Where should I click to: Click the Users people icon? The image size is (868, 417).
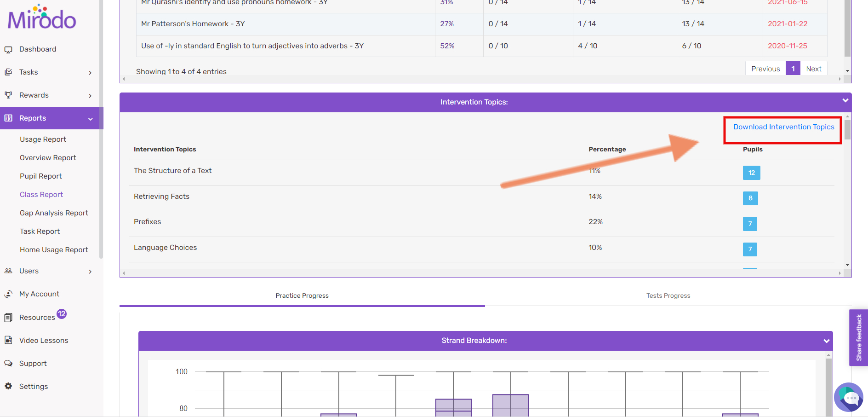[8, 271]
